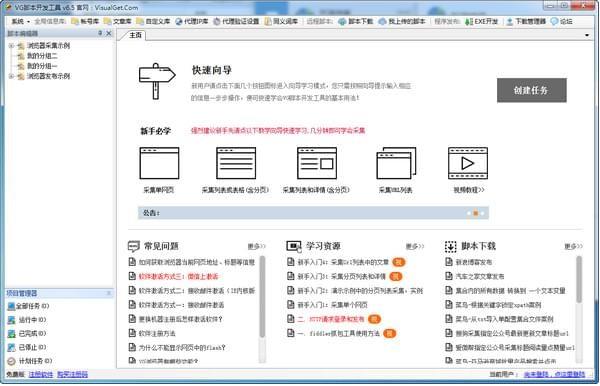Open 更多 link beside 脚本下载 section

pos(573,246)
